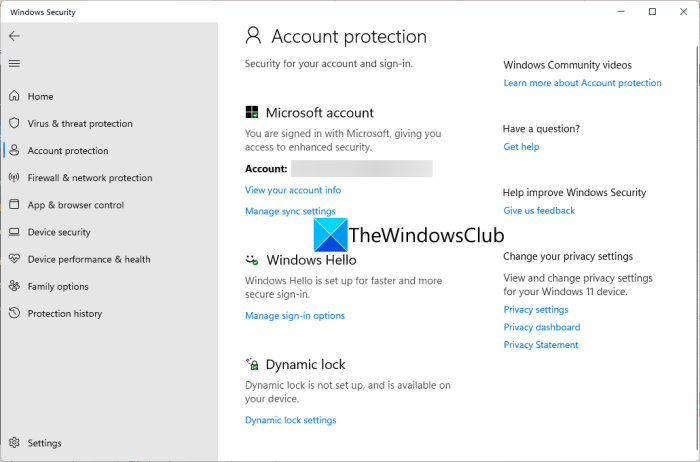Open Settings at sidebar bottom
The width and height of the screenshot is (700, 462).
tap(44, 443)
